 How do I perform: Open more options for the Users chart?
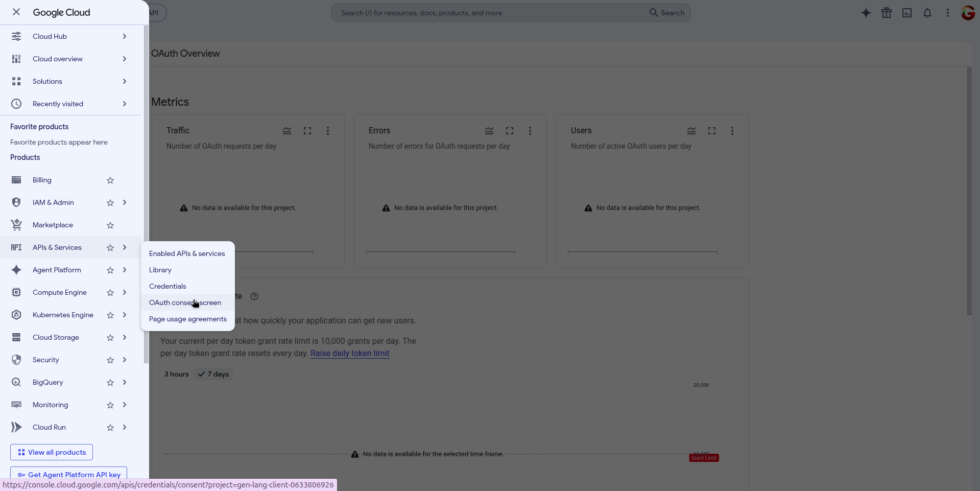(732, 131)
